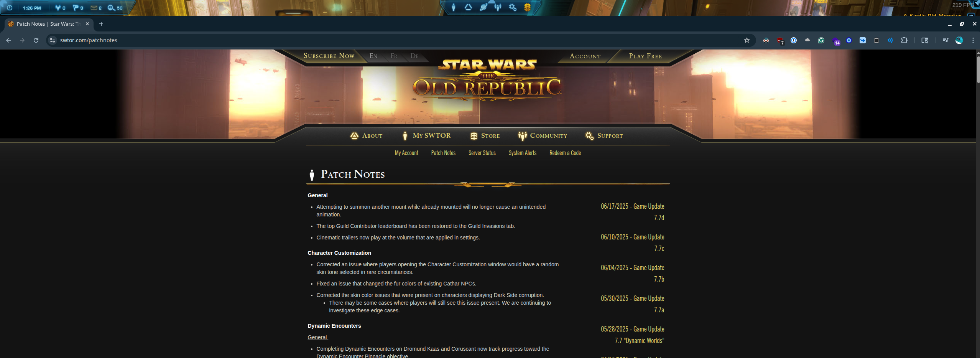This screenshot has width=980, height=358.
Task: Open the Account link in header
Action: point(585,56)
